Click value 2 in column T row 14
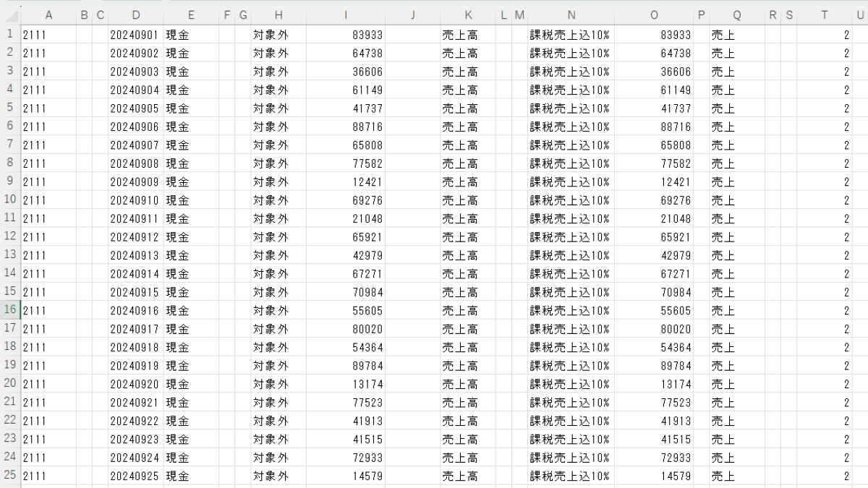 click(x=825, y=273)
